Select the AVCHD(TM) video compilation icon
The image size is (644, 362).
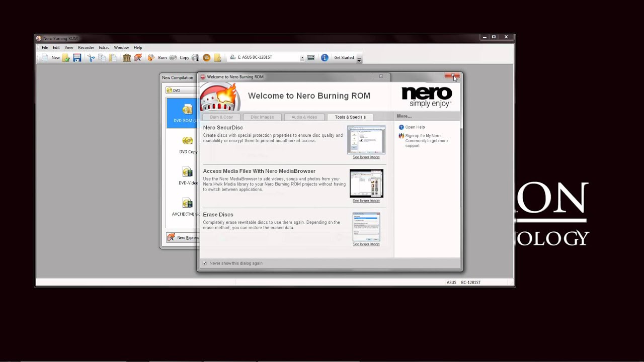pyautogui.click(x=188, y=203)
